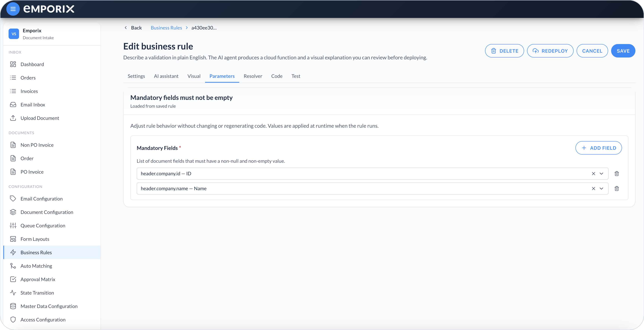Open the header.company.name — Name combo box
Image resolution: width=644 pixels, height=330 pixels.
[372, 189]
